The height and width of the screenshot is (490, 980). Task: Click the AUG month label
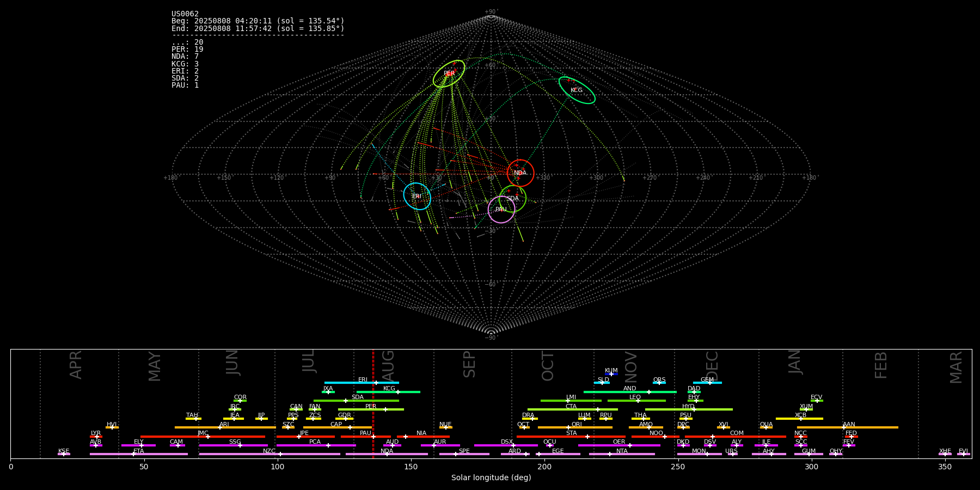click(x=388, y=365)
